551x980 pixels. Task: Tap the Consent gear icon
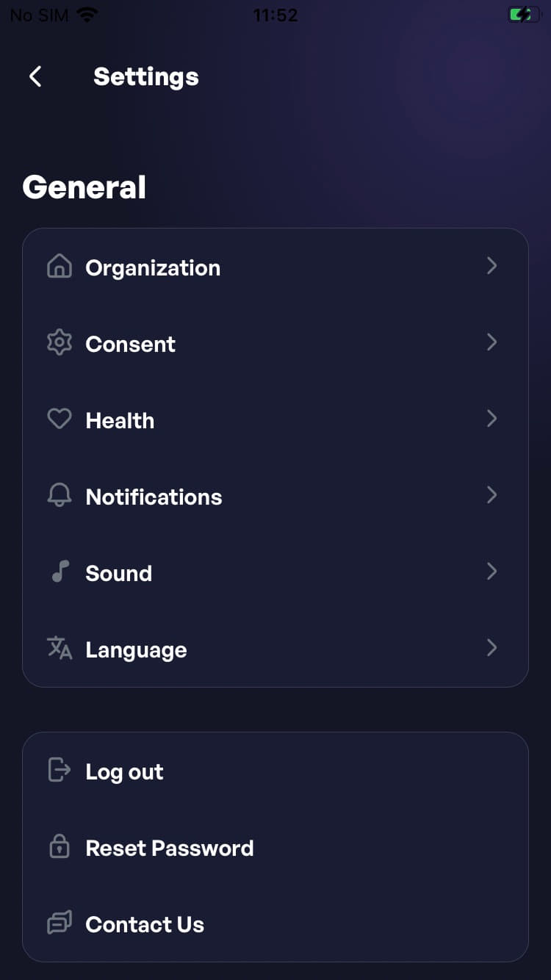pyautogui.click(x=60, y=343)
